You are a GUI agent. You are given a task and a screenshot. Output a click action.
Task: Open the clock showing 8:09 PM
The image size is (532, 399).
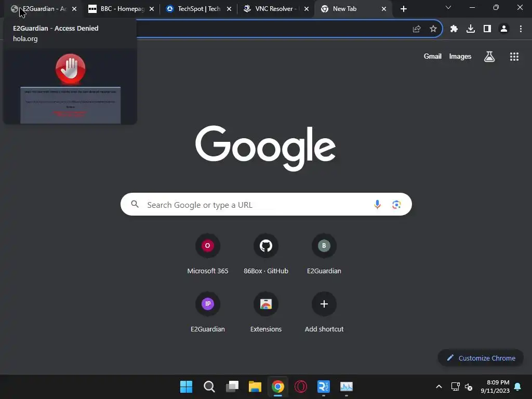[495, 387]
